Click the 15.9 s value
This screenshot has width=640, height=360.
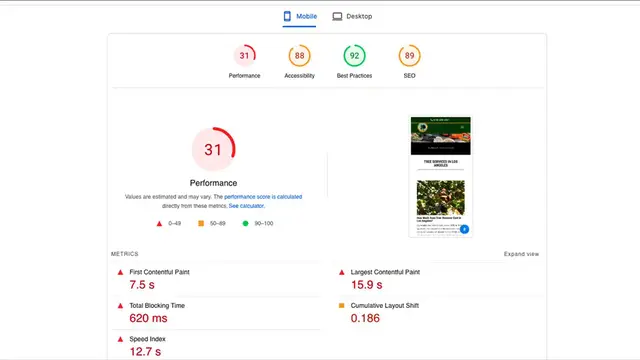tap(367, 285)
